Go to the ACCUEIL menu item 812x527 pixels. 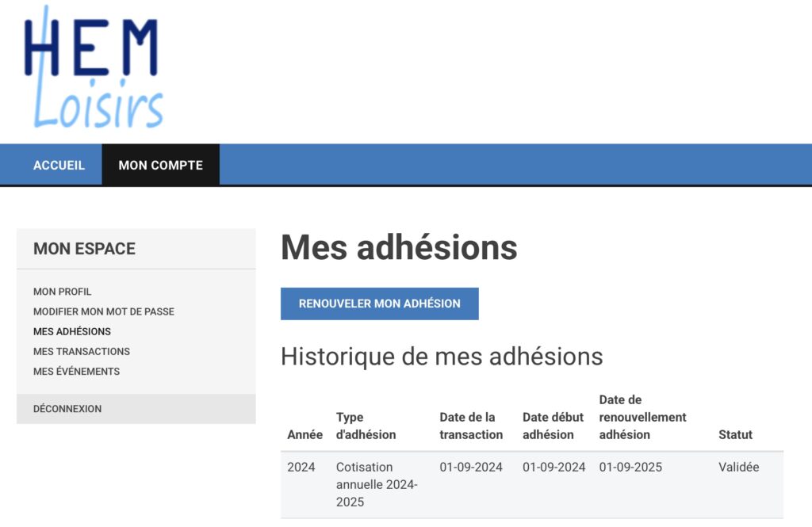[x=59, y=165]
